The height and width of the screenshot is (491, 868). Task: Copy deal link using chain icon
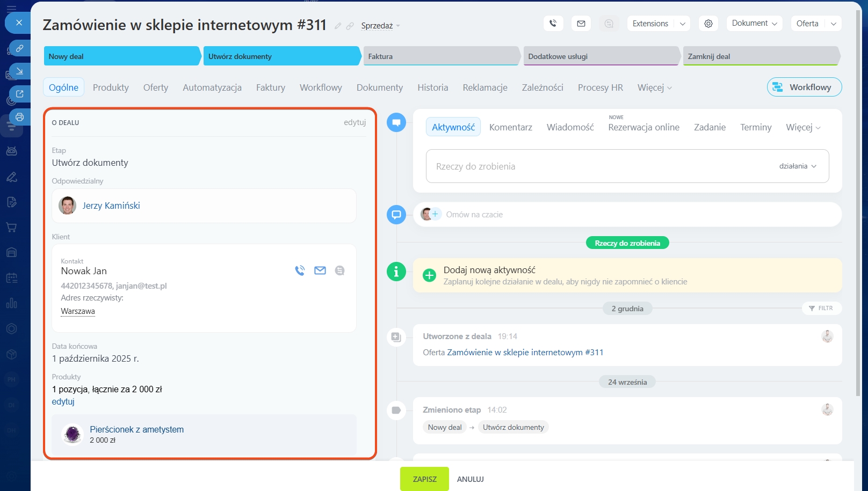(x=350, y=26)
